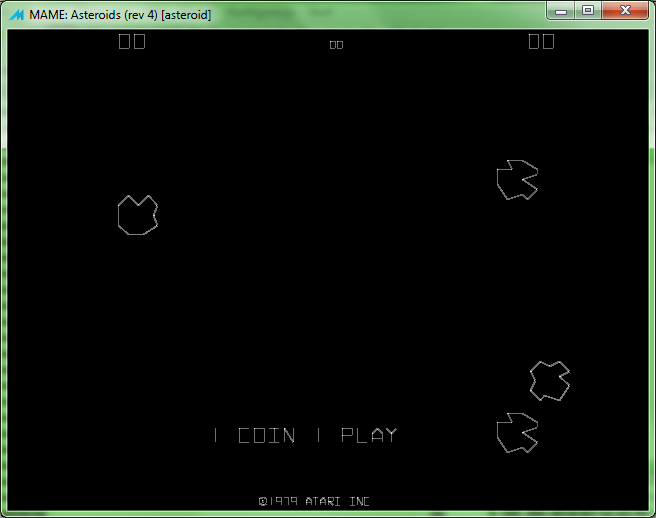The height and width of the screenshot is (518, 656).
Task: Click the small high score digits at top center
Action: click(336, 44)
